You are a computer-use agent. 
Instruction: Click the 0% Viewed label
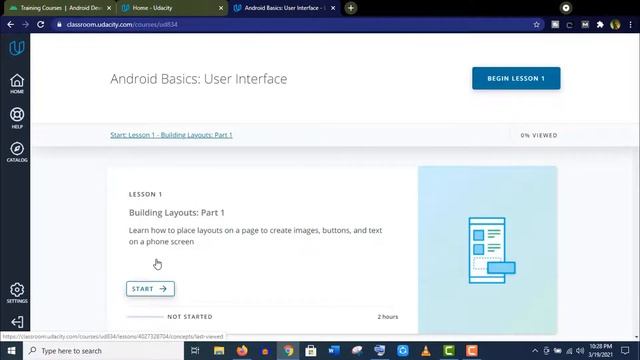[x=539, y=135]
